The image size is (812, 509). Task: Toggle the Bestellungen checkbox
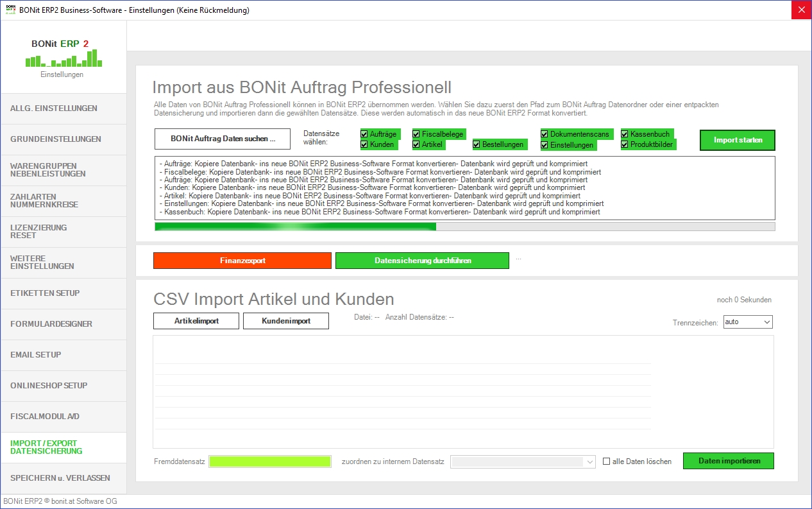click(x=477, y=144)
